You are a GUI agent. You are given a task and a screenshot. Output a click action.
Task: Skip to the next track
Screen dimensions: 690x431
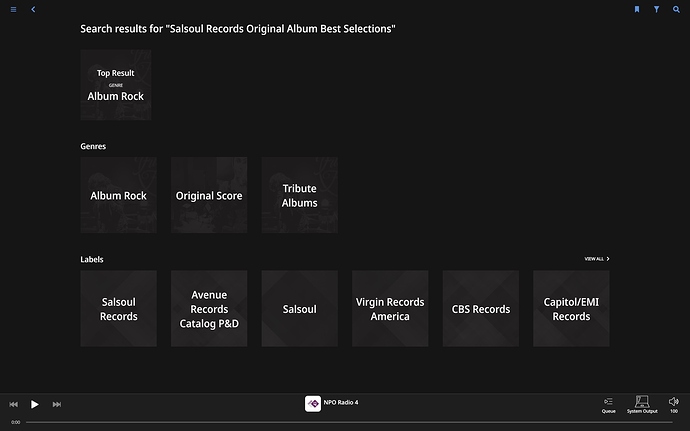tap(57, 404)
